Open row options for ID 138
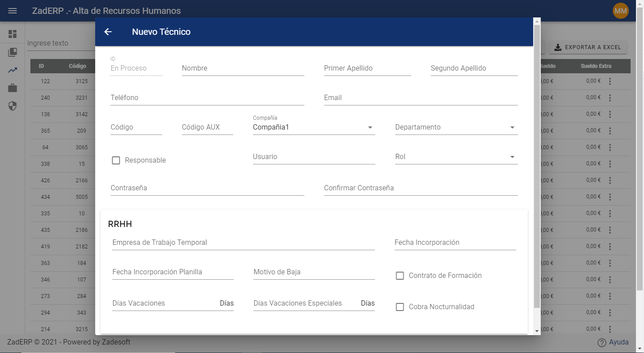644x353 pixels. click(x=610, y=114)
